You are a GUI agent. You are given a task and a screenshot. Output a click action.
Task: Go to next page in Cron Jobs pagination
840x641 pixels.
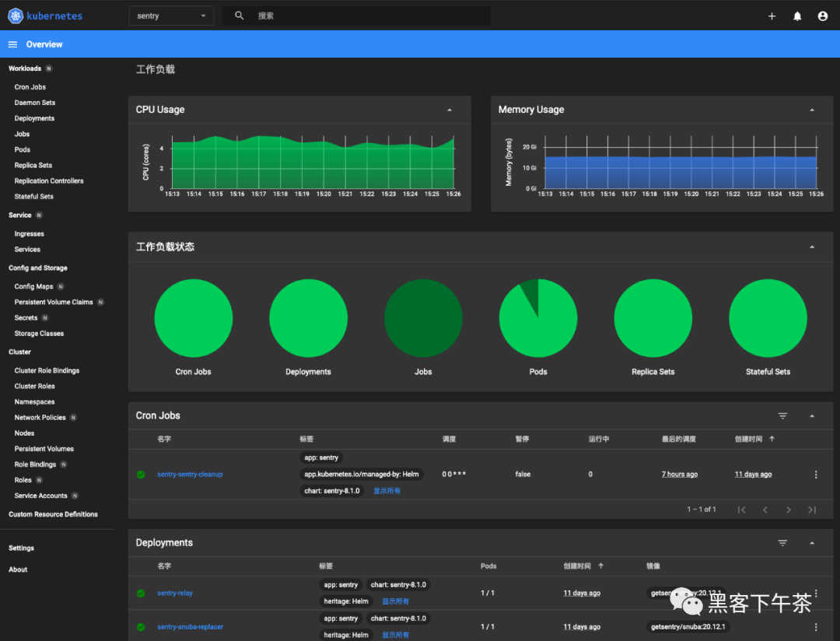pyautogui.click(x=789, y=510)
